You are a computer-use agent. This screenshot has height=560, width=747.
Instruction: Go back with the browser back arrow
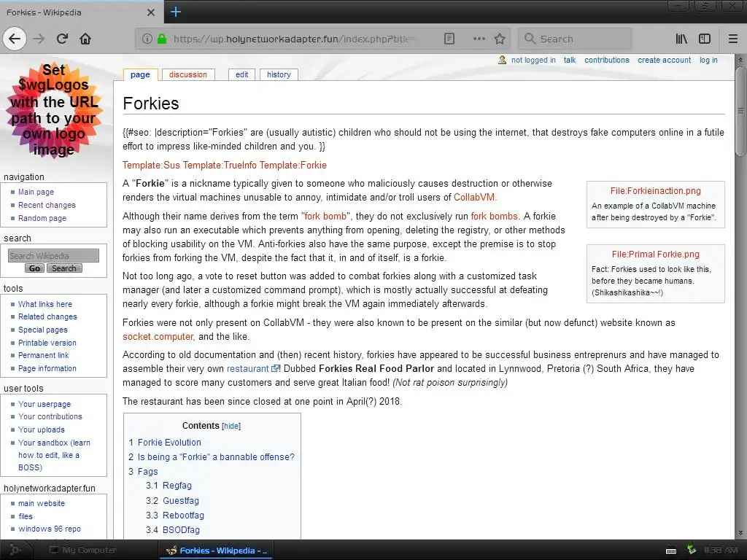coord(15,39)
